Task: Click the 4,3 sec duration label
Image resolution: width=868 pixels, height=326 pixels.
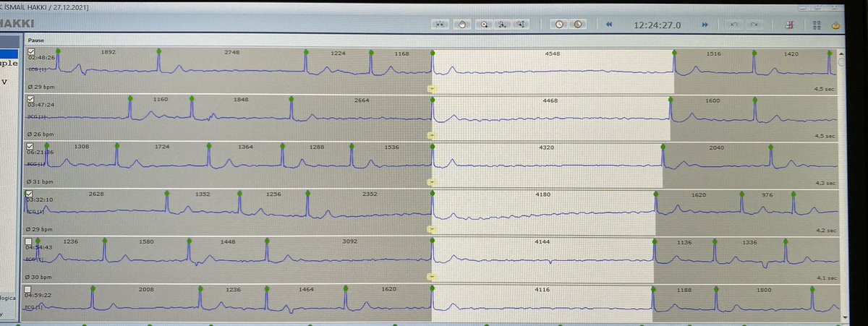Action: 825,183
